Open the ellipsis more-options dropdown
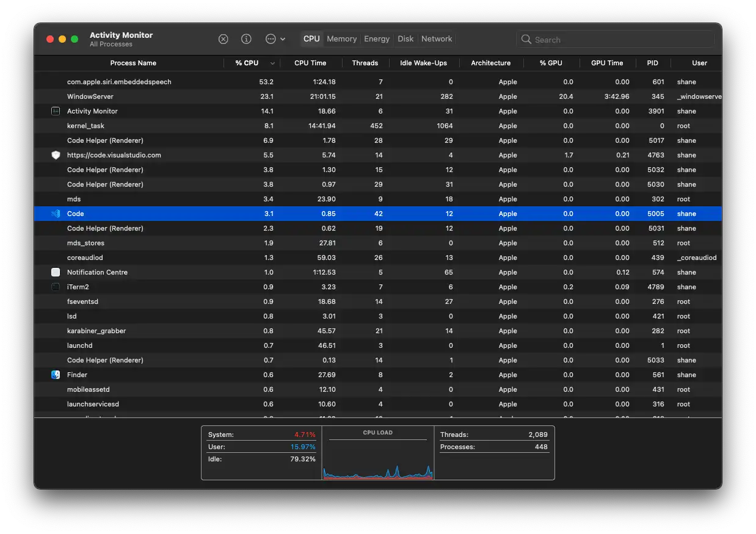The height and width of the screenshot is (534, 756). point(275,39)
